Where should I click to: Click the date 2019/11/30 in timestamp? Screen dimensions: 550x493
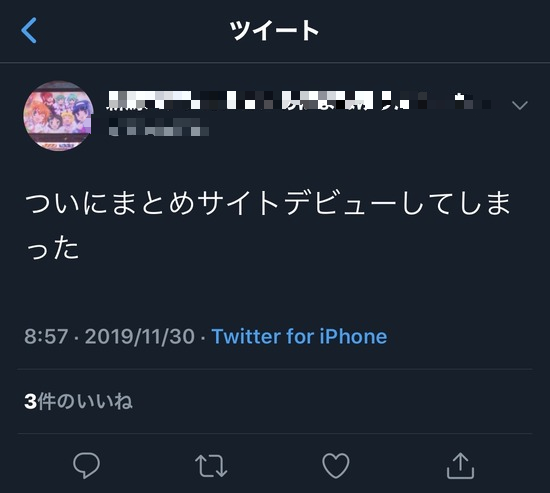click(x=140, y=336)
